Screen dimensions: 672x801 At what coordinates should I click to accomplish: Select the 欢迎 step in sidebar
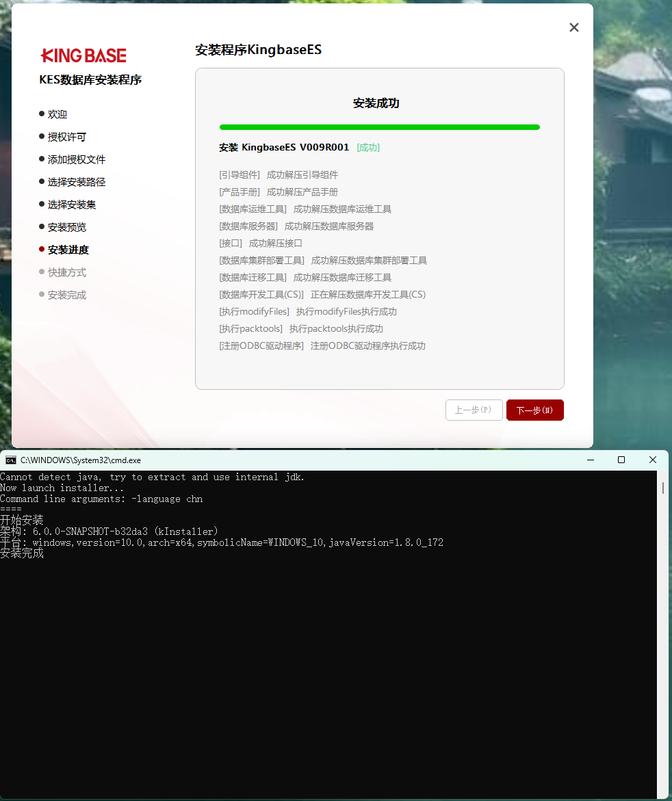tap(53, 114)
